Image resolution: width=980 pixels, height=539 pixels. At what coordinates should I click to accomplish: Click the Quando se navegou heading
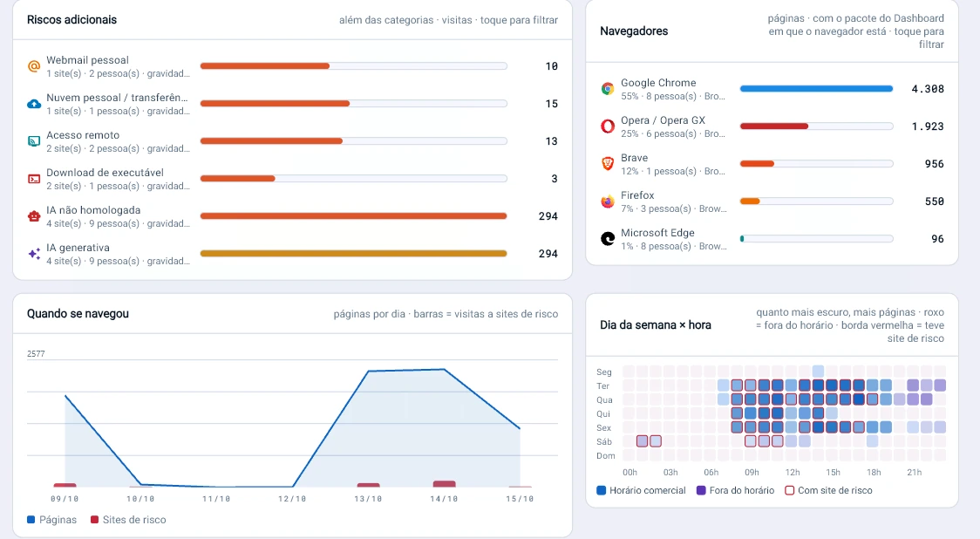(x=78, y=314)
